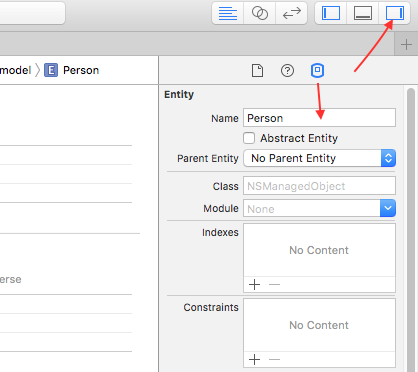Image resolution: width=418 pixels, height=372 pixels.
Task: Open the File inspector
Action: pyautogui.click(x=257, y=70)
